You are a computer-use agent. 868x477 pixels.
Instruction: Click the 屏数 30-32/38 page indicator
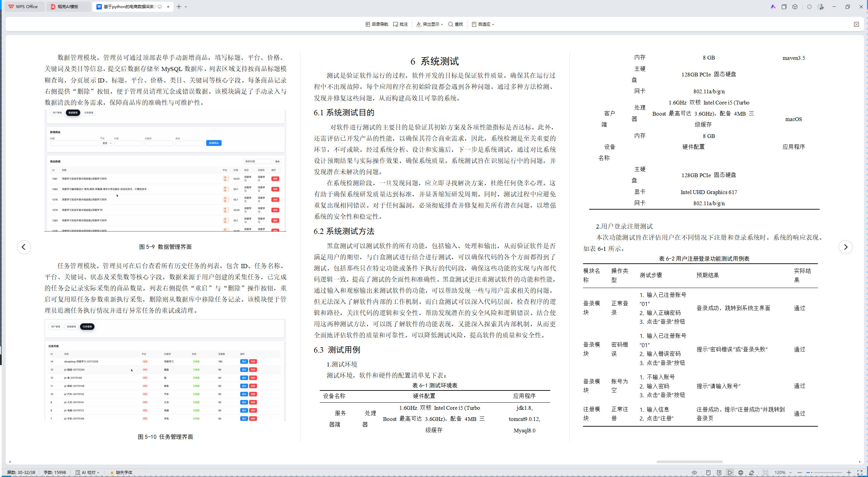[21, 472]
